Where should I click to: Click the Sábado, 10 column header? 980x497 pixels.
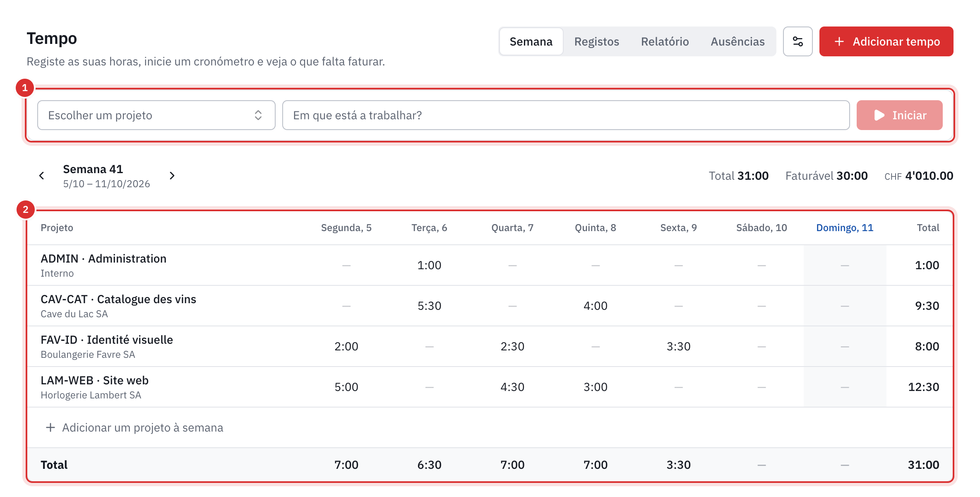(x=761, y=228)
